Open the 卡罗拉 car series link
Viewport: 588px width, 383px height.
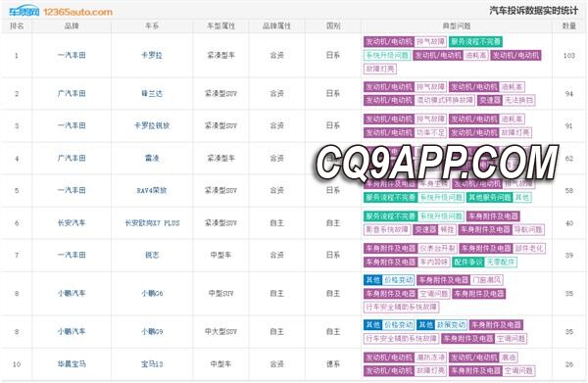[152, 55]
